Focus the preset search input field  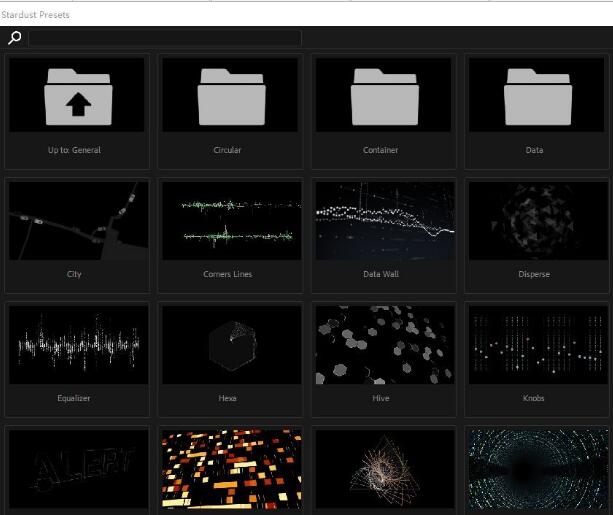(x=165, y=38)
